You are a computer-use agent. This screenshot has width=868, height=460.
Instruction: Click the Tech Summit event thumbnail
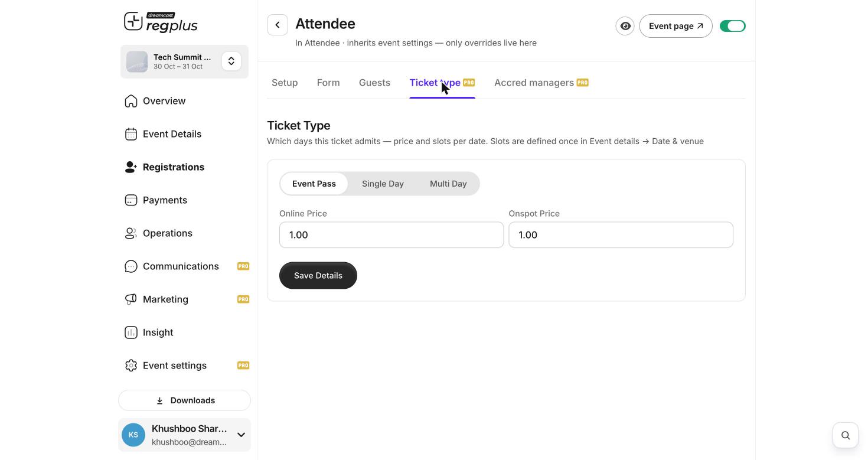click(x=137, y=61)
